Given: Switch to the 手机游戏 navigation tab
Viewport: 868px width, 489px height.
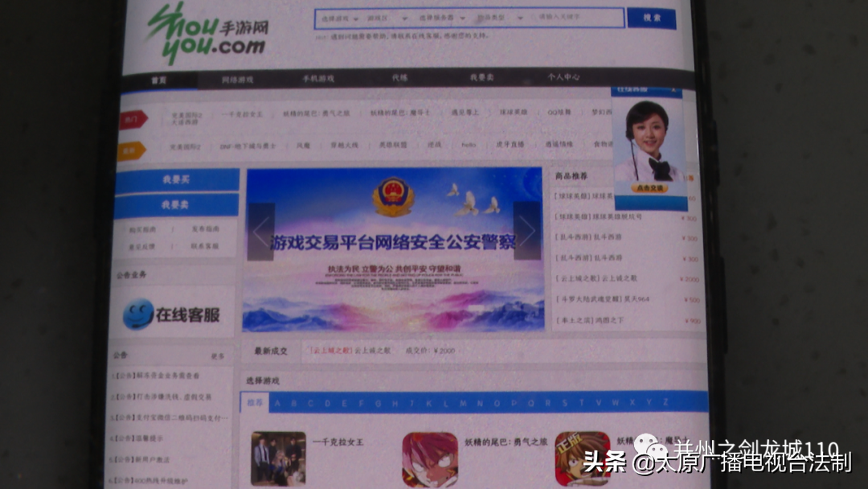Looking at the screenshot, I should coord(320,79).
